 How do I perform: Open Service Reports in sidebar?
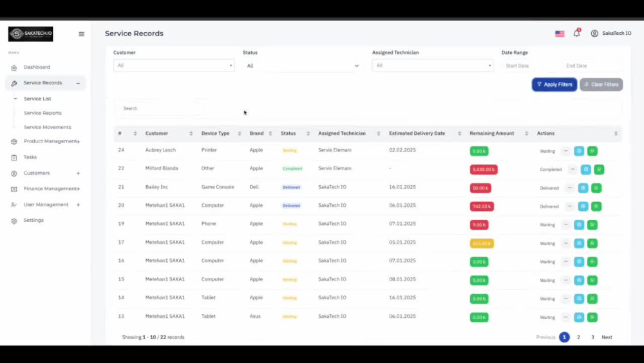coord(43,113)
